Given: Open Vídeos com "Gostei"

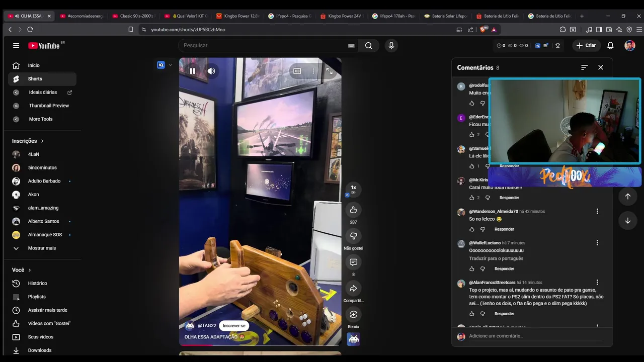Looking at the screenshot, I should coord(42,324).
